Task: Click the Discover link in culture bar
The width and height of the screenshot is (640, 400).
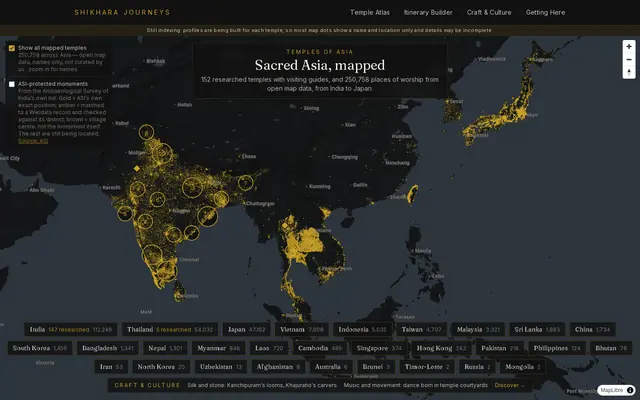Action: tap(509, 385)
